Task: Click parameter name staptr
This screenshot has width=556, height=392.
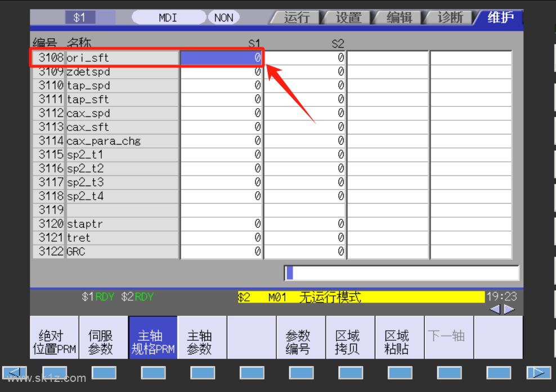Action: coord(85,224)
